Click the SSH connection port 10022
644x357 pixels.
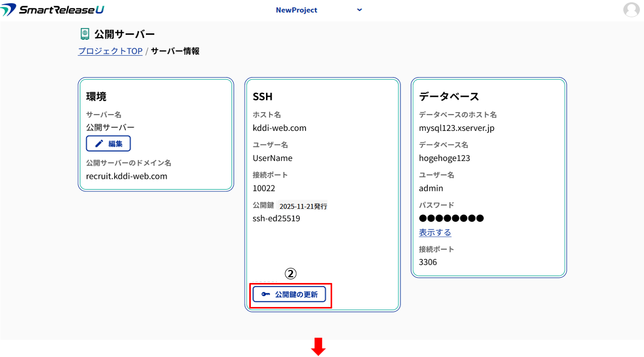point(264,188)
